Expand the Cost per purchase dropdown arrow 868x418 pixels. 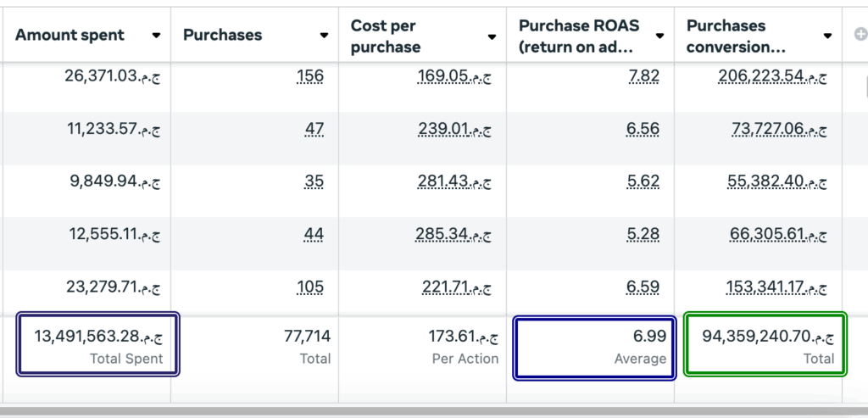pos(492,36)
